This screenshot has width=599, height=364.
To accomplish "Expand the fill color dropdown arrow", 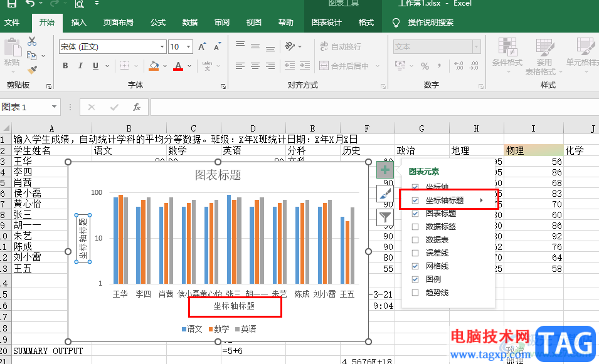I will pos(165,66).
